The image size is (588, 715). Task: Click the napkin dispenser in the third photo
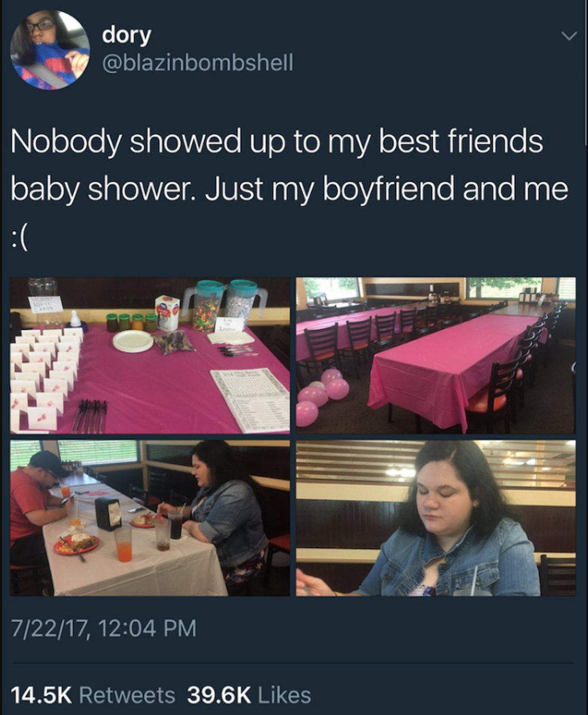point(108,513)
